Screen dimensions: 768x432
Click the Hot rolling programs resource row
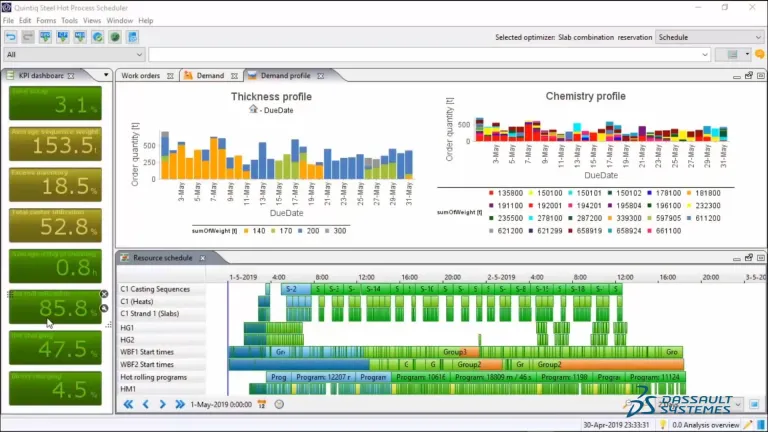(x=160, y=377)
